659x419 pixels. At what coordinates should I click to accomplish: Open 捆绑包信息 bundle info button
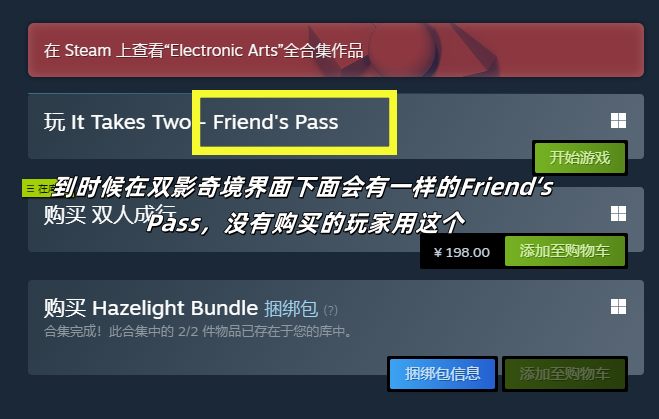click(443, 374)
